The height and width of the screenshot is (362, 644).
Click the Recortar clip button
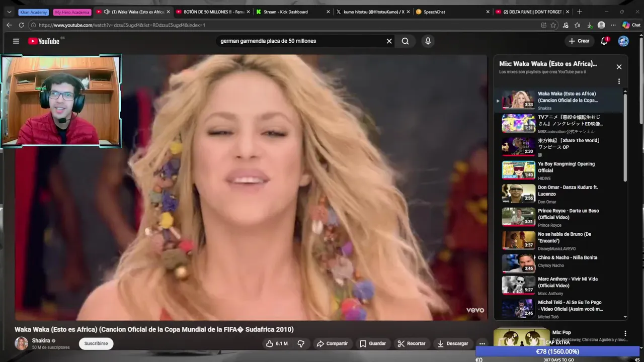[412, 343]
